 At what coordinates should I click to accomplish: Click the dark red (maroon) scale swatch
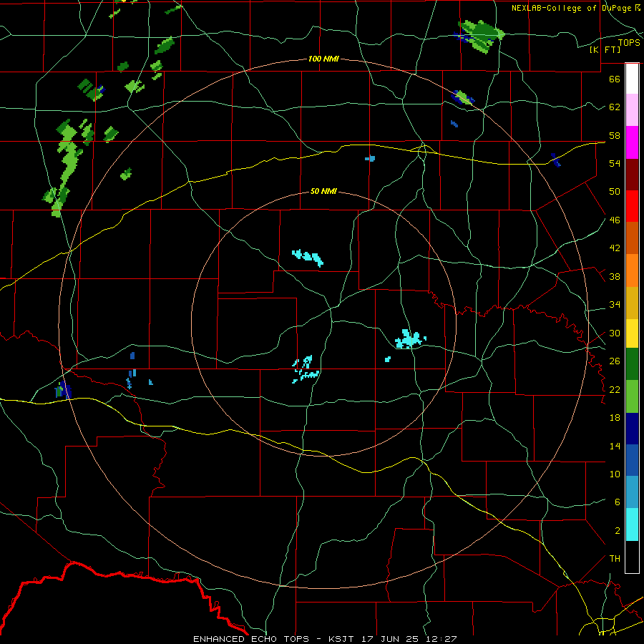point(632,175)
